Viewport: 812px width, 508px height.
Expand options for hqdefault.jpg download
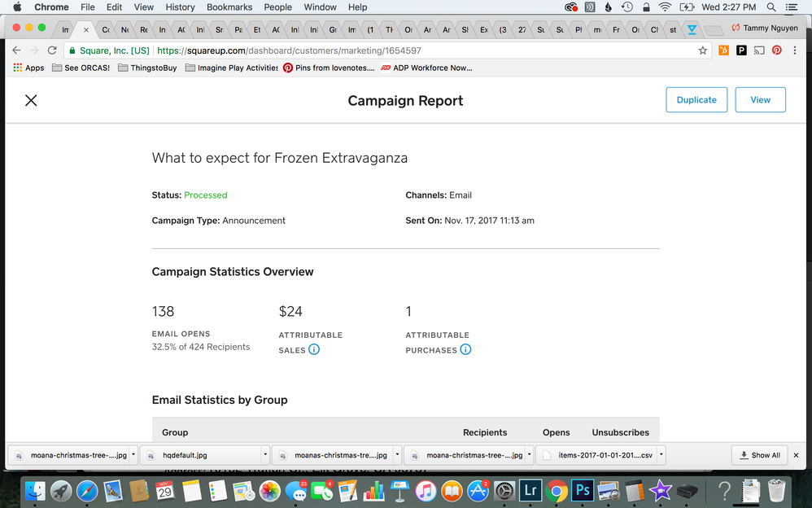point(264,455)
